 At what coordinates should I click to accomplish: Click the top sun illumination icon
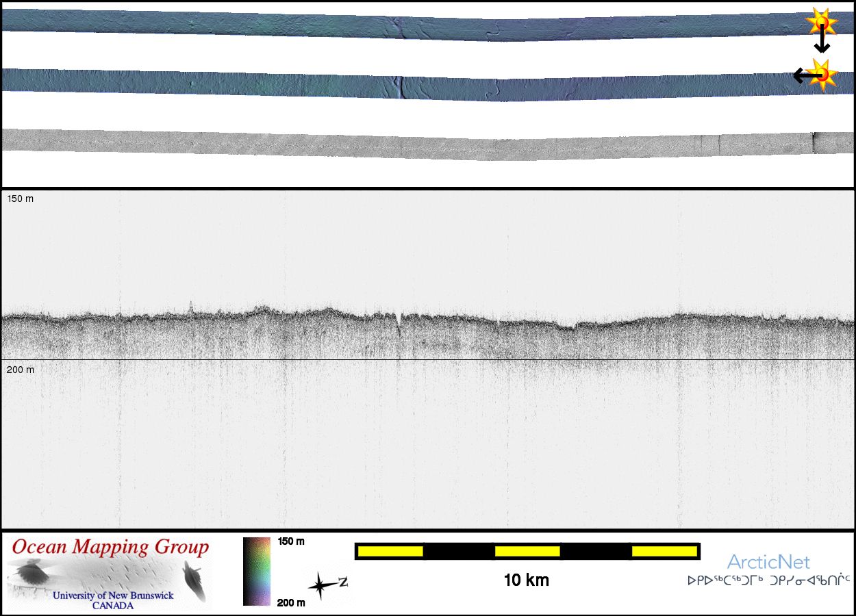(821, 23)
